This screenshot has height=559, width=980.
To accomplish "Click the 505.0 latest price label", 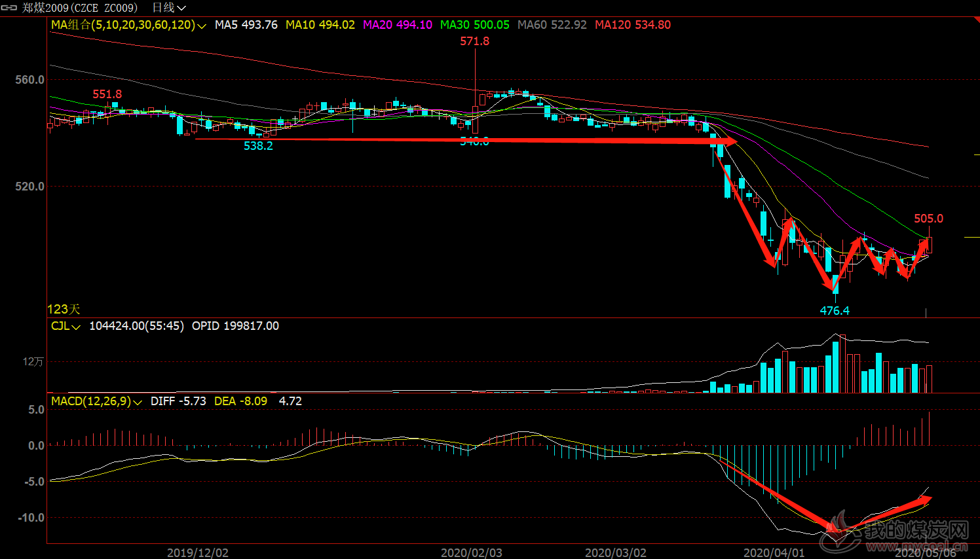I will 929,219.
